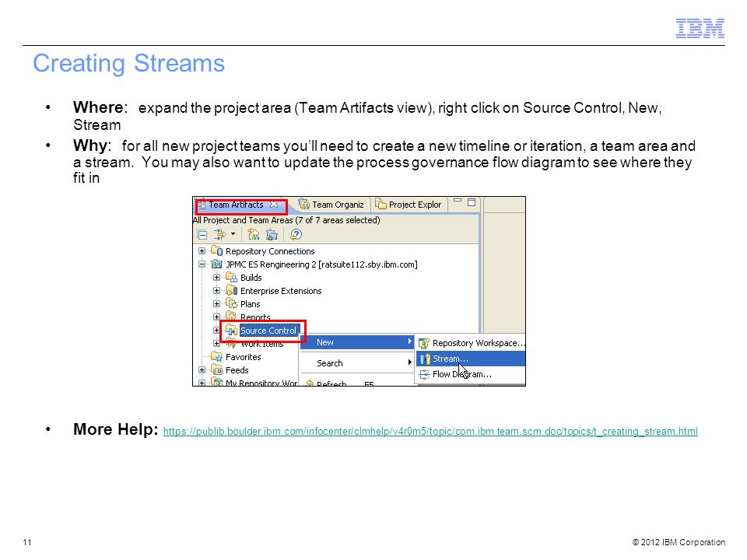Click the Create Repository Connection toolbar icon
Screen dimensions: 747x560
pyautogui.click(x=272, y=234)
